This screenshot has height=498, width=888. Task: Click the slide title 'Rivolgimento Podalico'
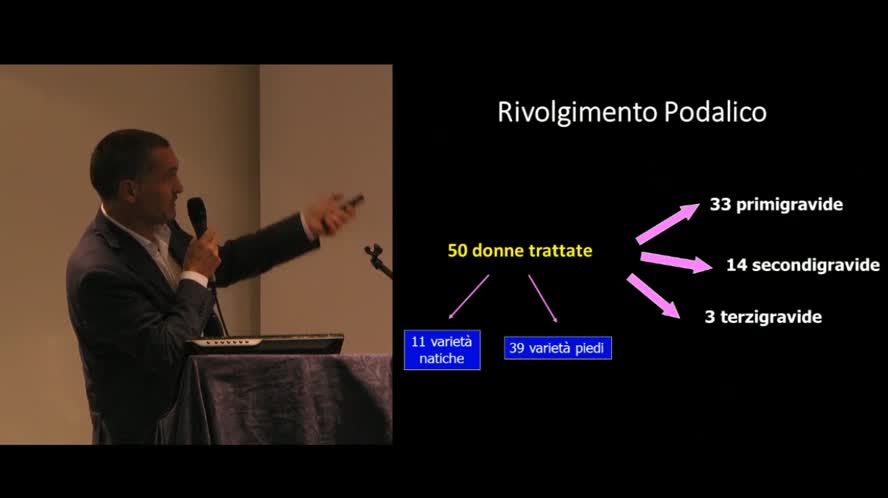pyautogui.click(x=632, y=112)
